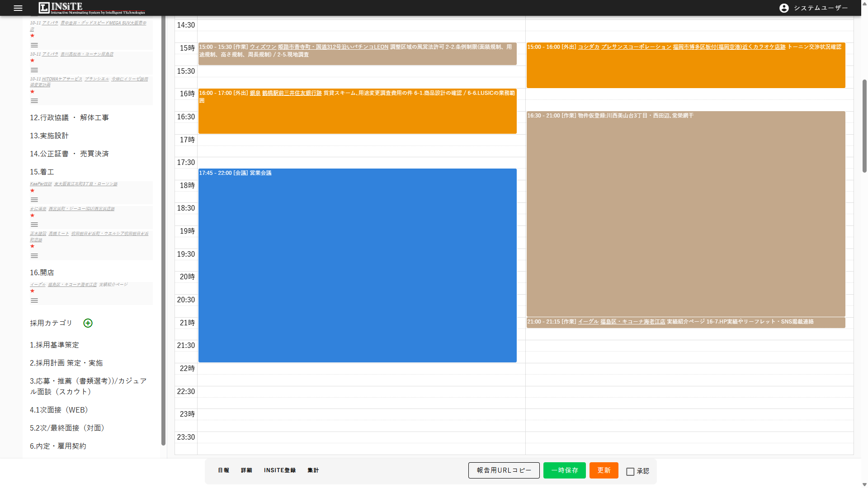Select 3.応募・推薦(書類選考) item
The width and height of the screenshot is (868, 488).
89,386
